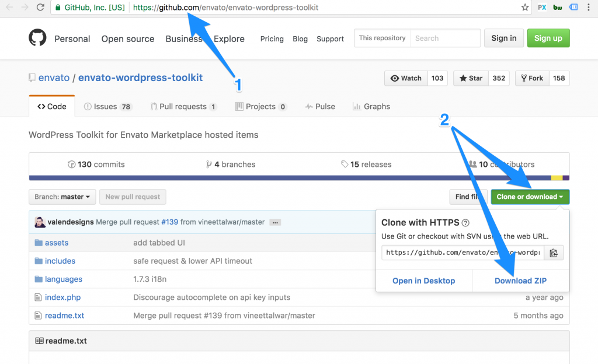Open the Open source nav item
Screen dimensions: 598x364
point(128,39)
